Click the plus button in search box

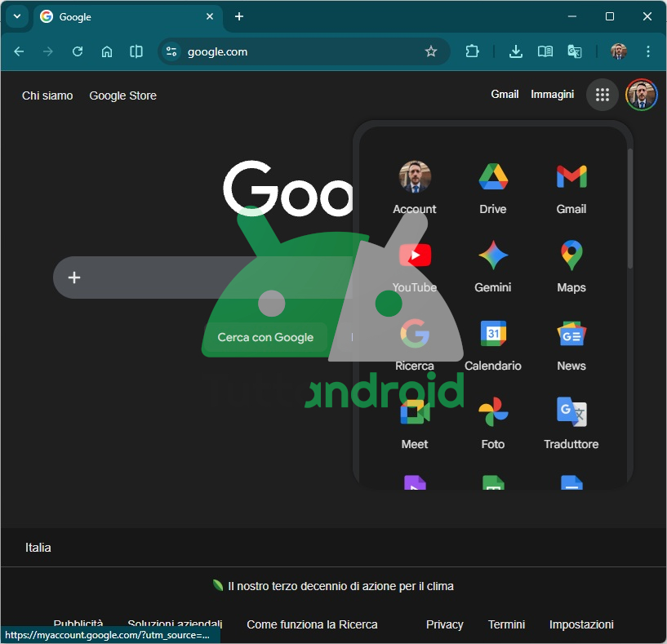74,278
